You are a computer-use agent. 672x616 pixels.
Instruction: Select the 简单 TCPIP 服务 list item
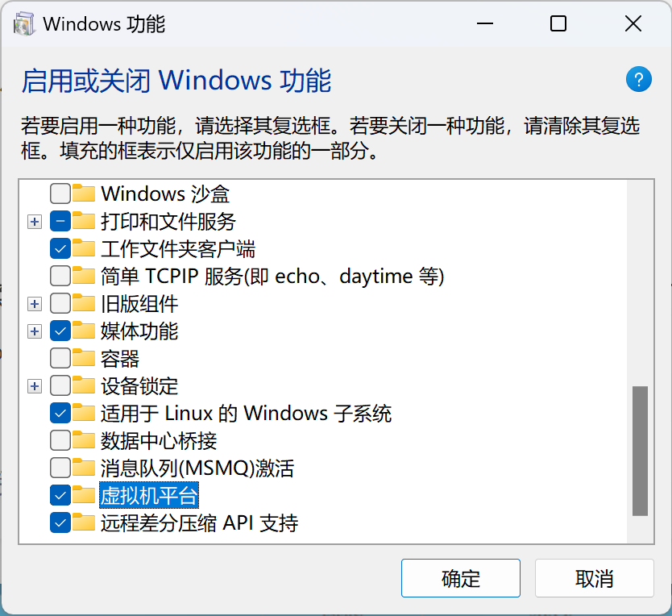click(x=272, y=276)
